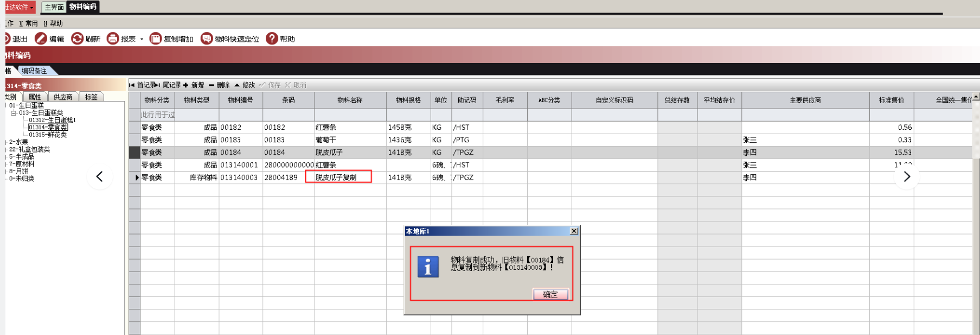The image size is (980, 335).
Task: Click the right arrow carousel button
Action: [907, 176]
